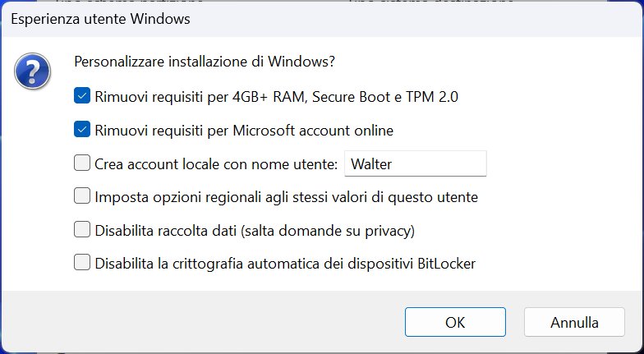Click the 'Rimuovi requisiti per Microsoft account online' label

coord(244,131)
